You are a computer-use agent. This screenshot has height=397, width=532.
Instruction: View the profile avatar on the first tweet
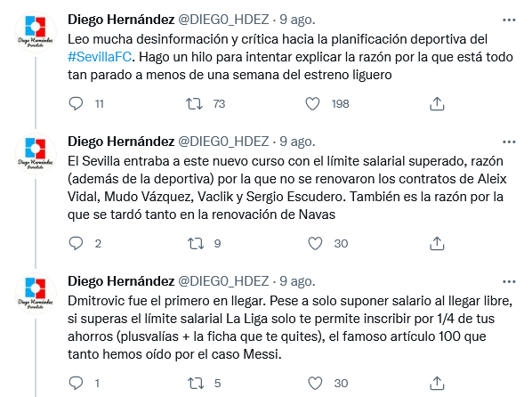point(36,31)
